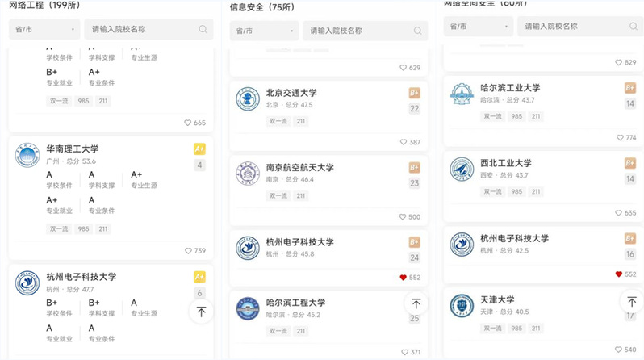The height and width of the screenshot is (360, 644).
Task: Click 天津大学 logo
Action: pos(462,306)
